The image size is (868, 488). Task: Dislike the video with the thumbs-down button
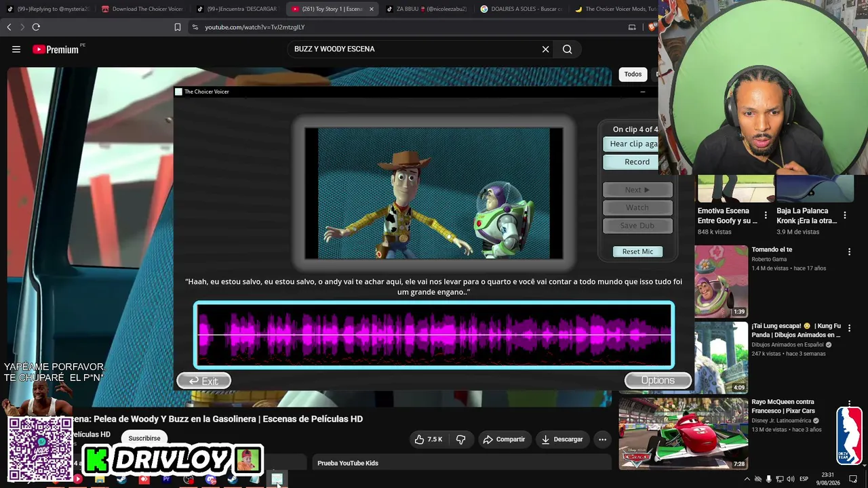[x=460, y=439]
